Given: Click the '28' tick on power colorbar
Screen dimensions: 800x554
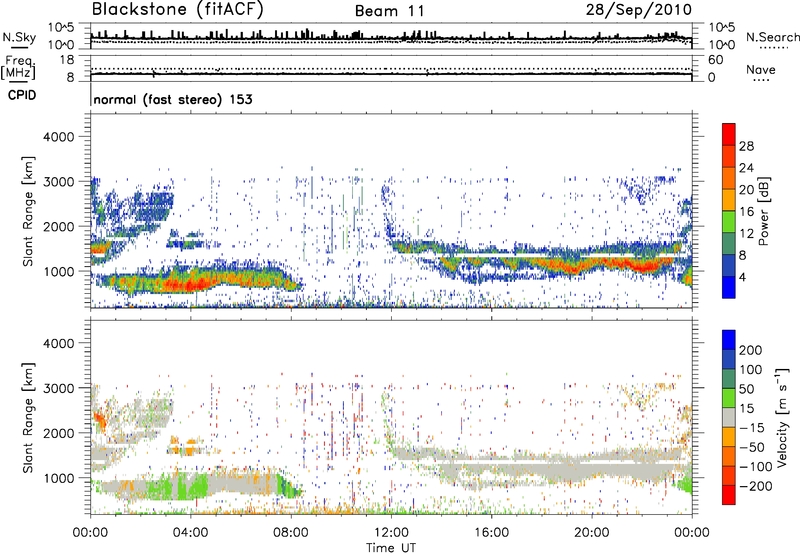Looking at the screenshot, I should click(746, 146).
